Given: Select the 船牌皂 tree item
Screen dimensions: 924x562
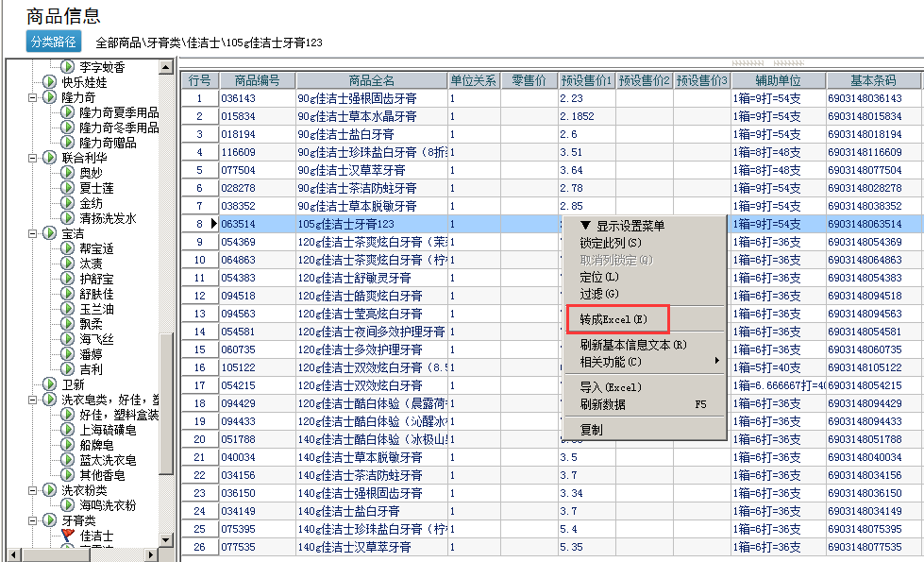Looking at the screenshot, I should pos(96,445).
